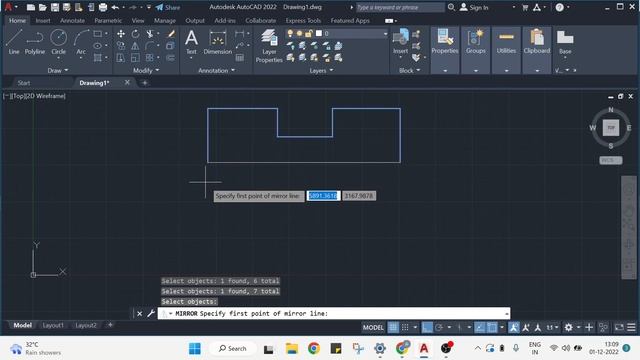
Task: Select the Polyline tool
Action: click(x=35, y=42)
